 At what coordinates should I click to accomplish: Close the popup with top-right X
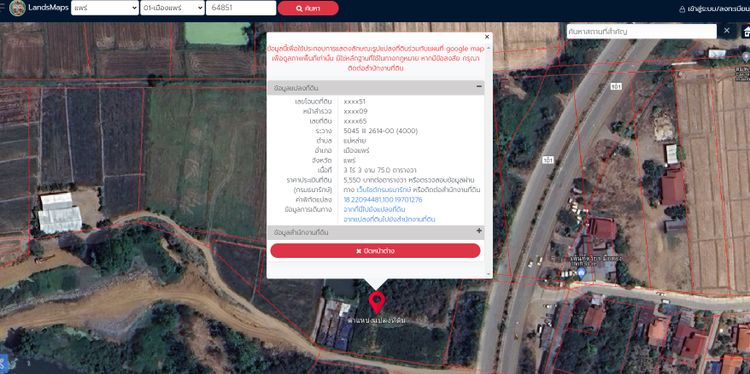pos(487,37)
